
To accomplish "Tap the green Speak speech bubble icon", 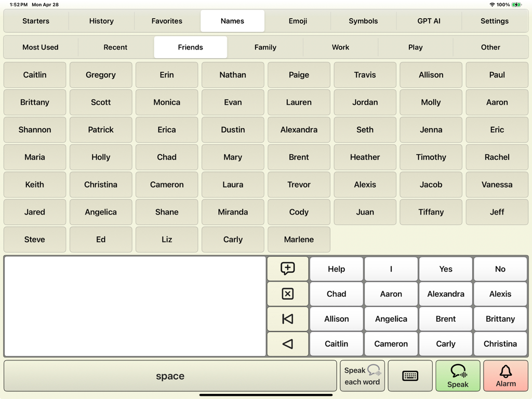I will pos(458,375).
